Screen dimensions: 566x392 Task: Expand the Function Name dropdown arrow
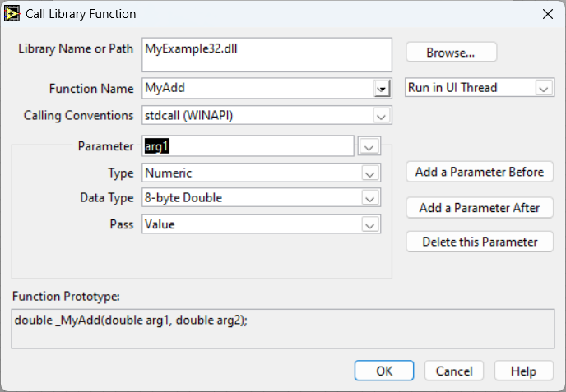381,89
